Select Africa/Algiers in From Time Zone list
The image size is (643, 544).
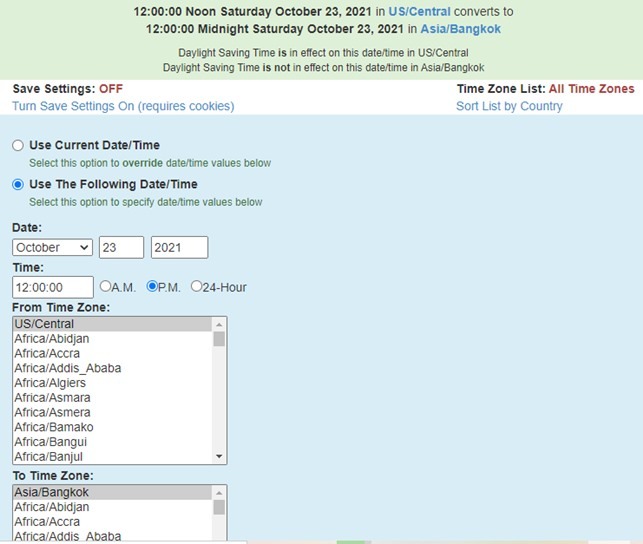click(x=113, y=383)
